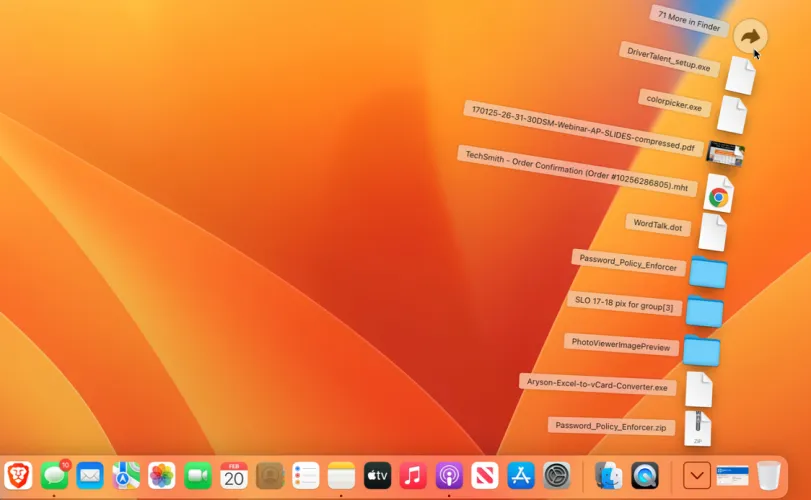Open the Podcasts app

pyautogui.click(x=449, y=475)
